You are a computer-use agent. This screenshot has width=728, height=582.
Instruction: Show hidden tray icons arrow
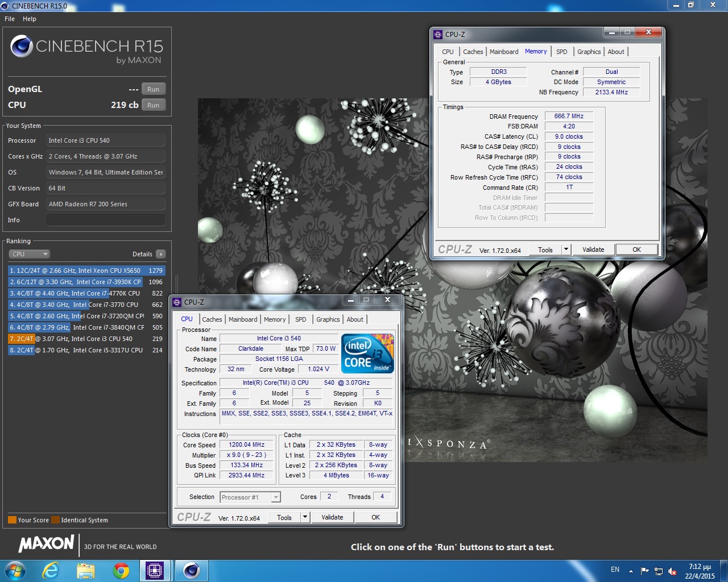[631, 571]
